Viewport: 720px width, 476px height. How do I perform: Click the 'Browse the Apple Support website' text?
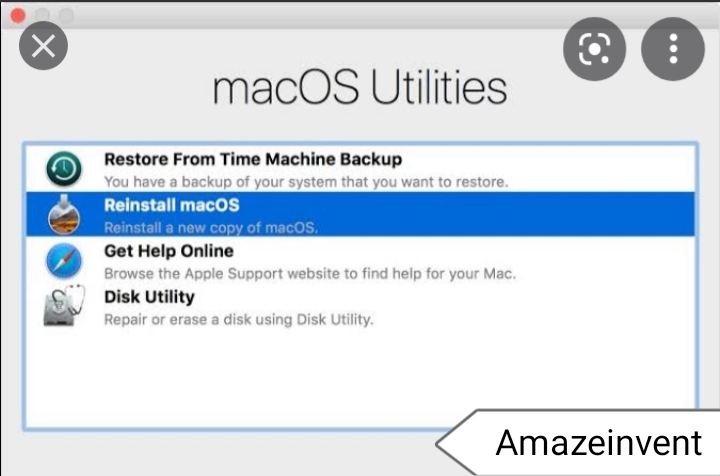310,274
